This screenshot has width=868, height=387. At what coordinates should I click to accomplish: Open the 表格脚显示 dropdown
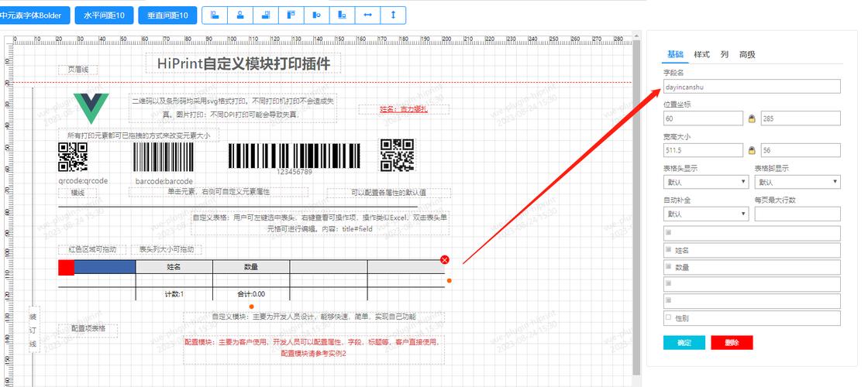[797, 182]
